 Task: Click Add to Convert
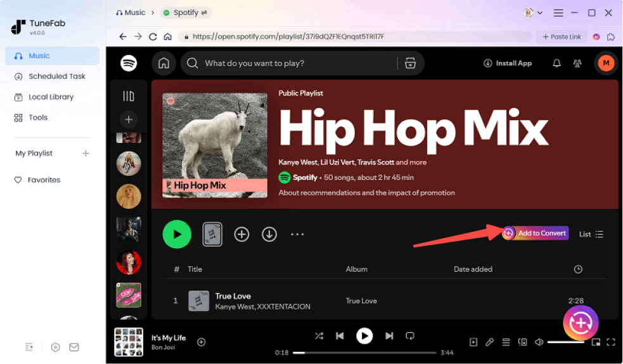click(536, 233)
